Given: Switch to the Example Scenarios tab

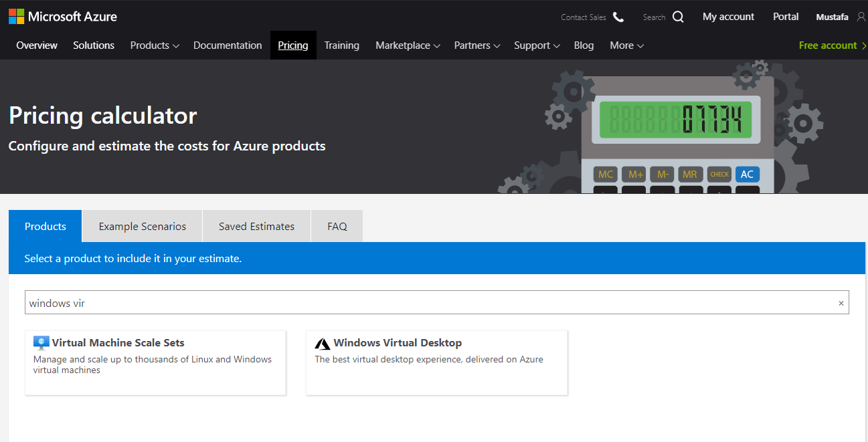Looking at the screenshot, I should (x=143, y=227).
